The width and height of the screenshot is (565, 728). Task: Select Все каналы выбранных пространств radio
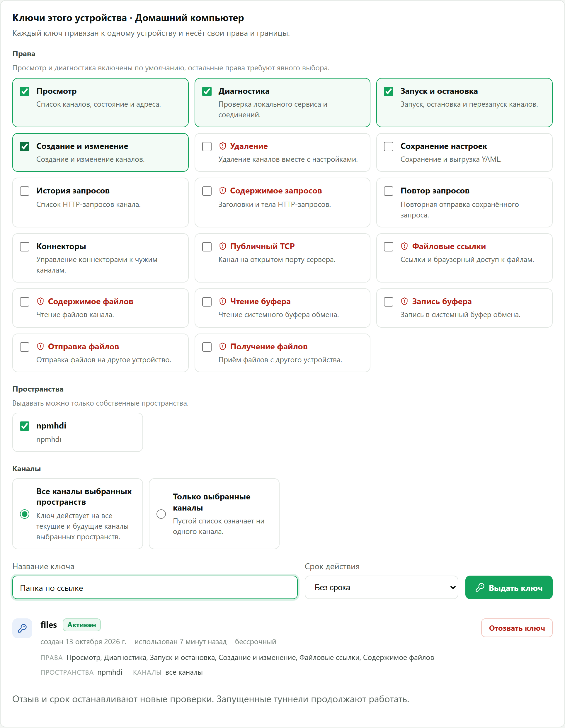(x=25, y=514)
